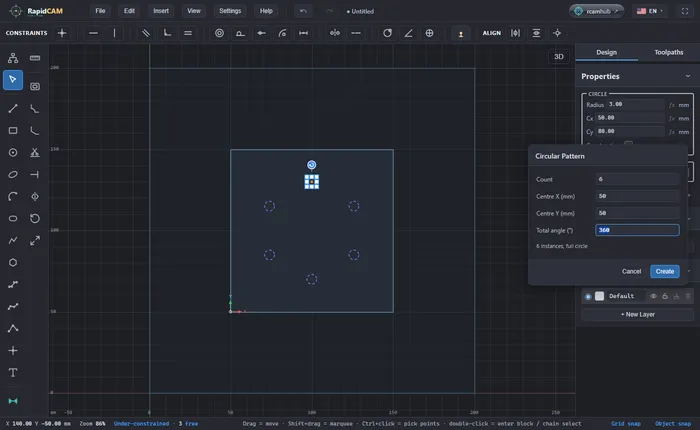
Task: Click the Align to origin crosshair icon
Action: pos(557,33)
